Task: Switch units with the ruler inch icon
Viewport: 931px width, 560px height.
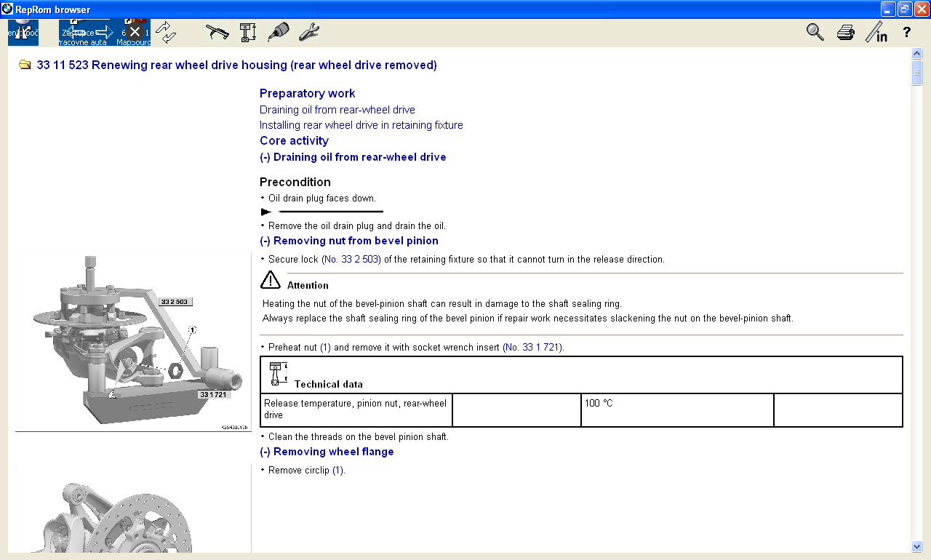Action: [876, 32]
